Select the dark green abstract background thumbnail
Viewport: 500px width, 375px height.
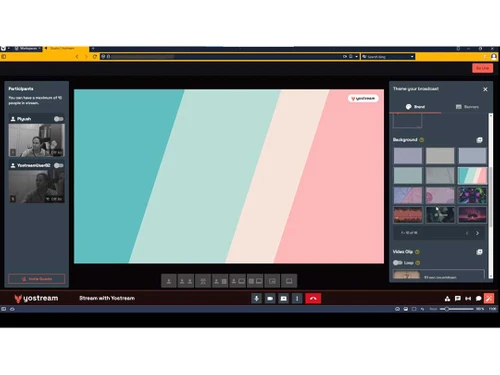click(x=440, y=215)
